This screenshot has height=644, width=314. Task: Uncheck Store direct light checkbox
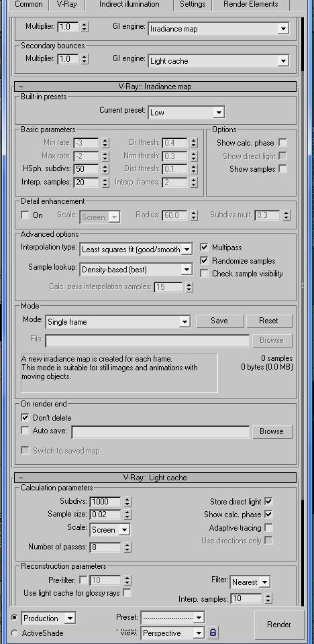[x=268, y=501]
